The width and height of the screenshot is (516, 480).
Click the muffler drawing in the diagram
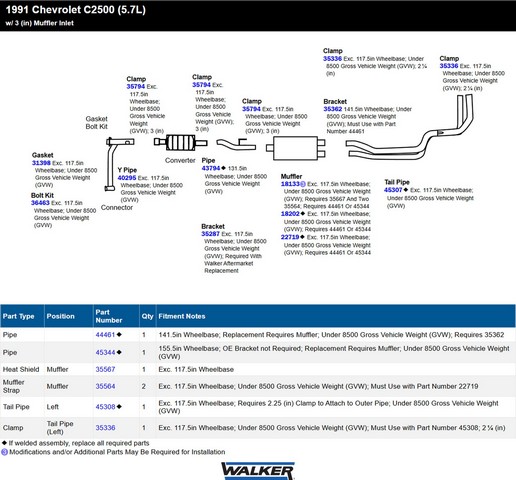296,148
